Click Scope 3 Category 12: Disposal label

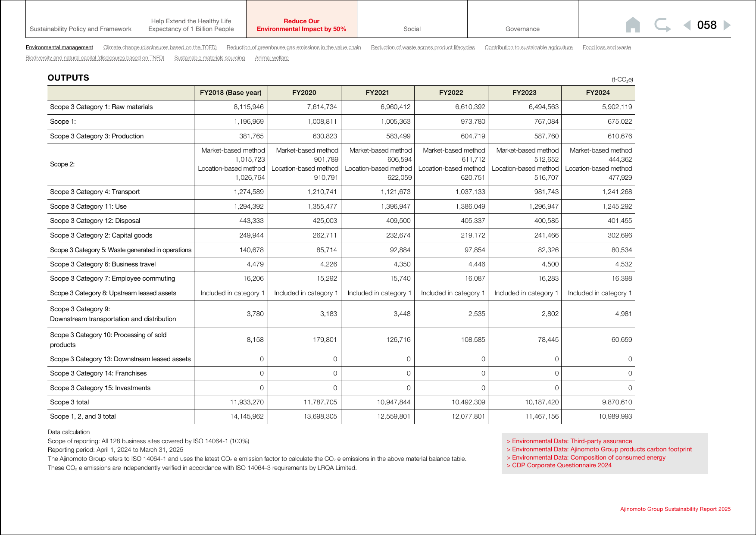tap(95, 221)
